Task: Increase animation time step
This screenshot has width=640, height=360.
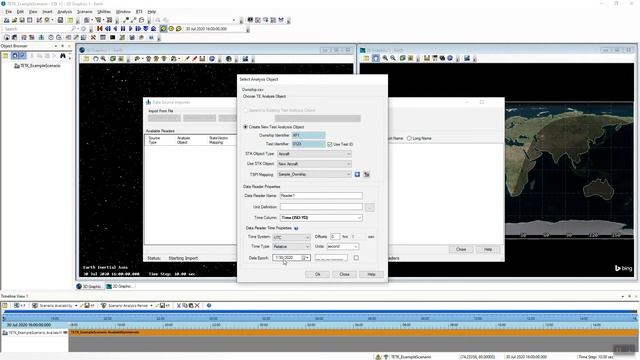Action: tap(153, 29)
